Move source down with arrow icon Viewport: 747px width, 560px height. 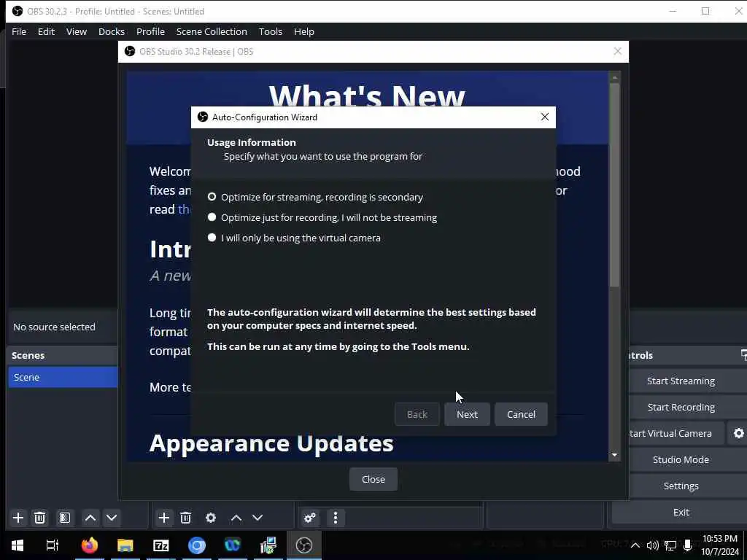point(258,518)
